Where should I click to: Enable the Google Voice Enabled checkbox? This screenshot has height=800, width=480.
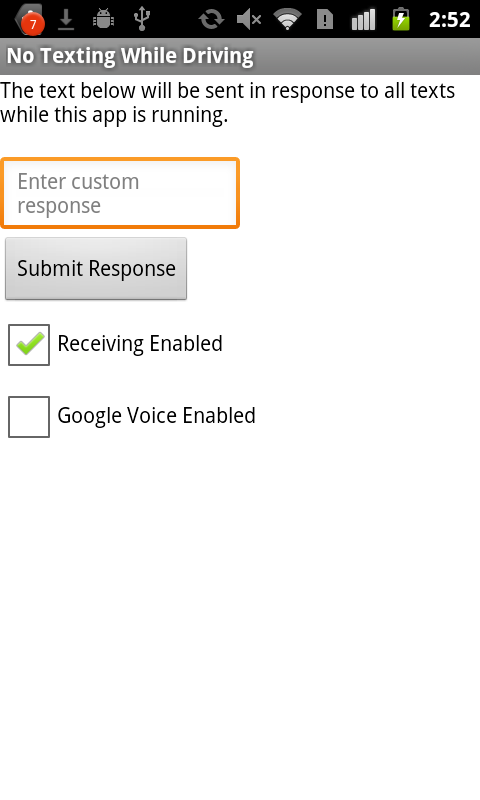click(29, 417)
